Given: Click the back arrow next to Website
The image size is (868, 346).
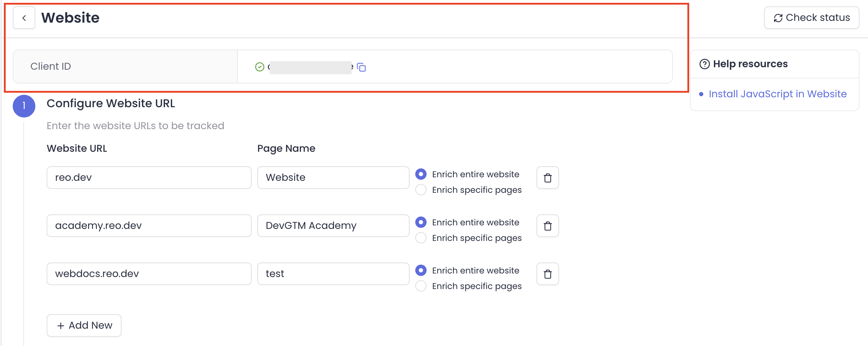Looking at the screenshot, I should tap(24, 18).
